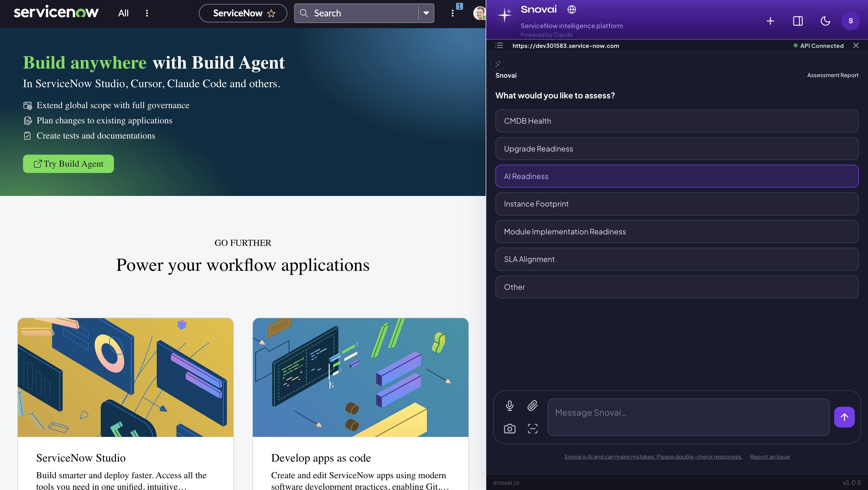The width and height of the screenshot is (868, 490).
Task: Select the Other assessment option
Action: point(677,287)
